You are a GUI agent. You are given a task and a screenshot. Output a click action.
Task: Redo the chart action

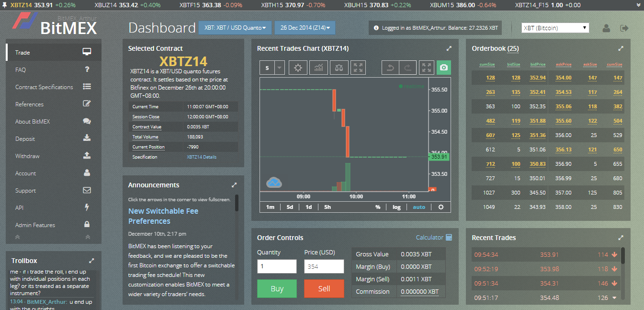click(x=407, y=68)
